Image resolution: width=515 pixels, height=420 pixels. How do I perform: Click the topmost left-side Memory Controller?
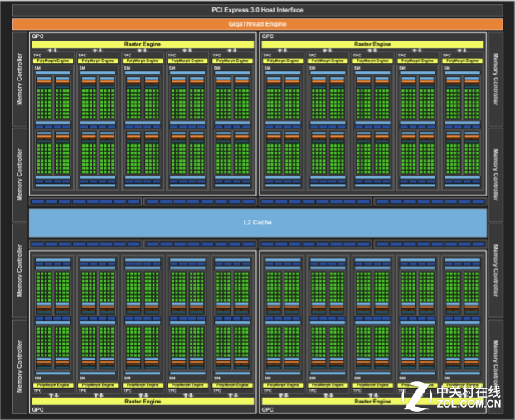20,80
